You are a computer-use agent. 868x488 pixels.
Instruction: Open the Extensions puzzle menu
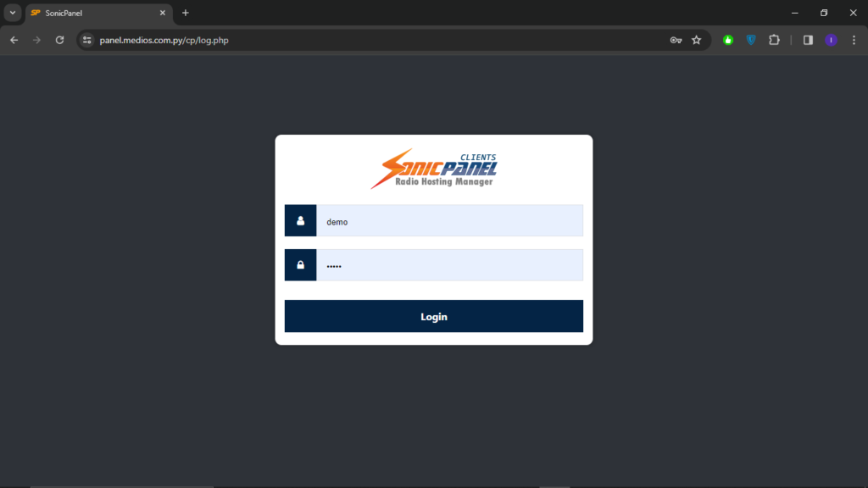pos(774,40)
